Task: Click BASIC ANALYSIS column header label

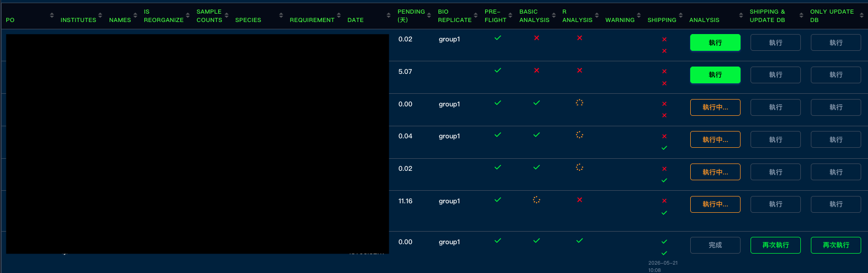Action: point(534,16)
